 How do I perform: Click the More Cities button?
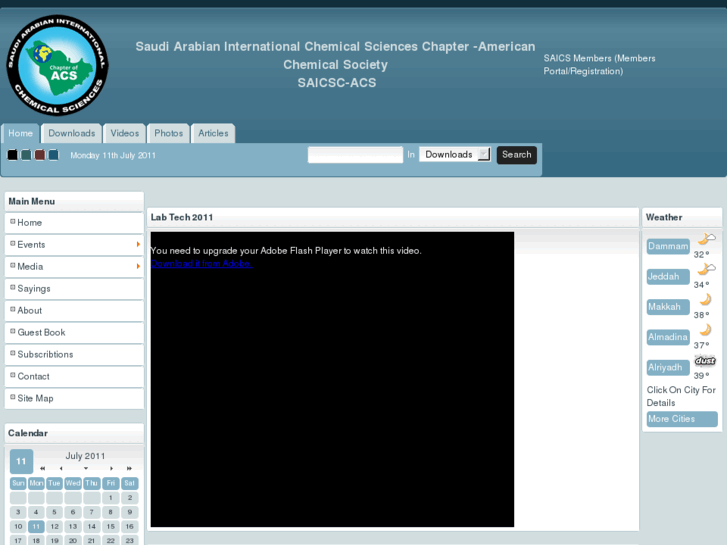click(682, 419)
